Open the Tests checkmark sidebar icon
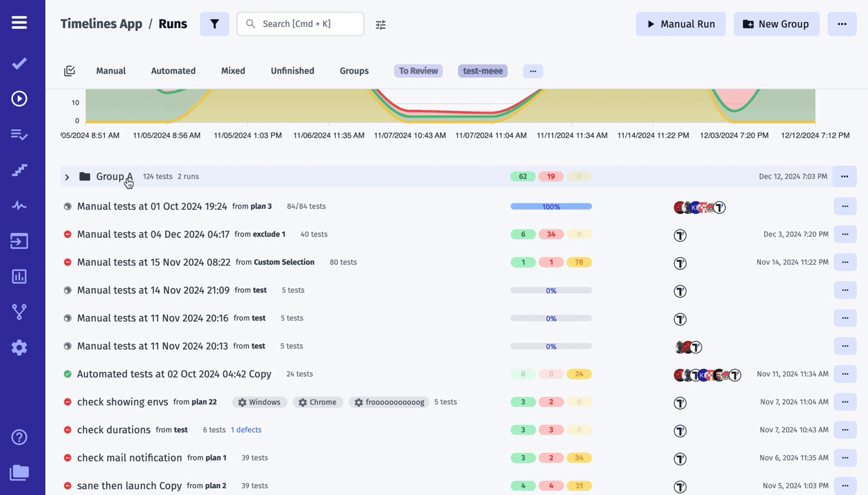This screenshot has height=495, width=868. (19, 63)
